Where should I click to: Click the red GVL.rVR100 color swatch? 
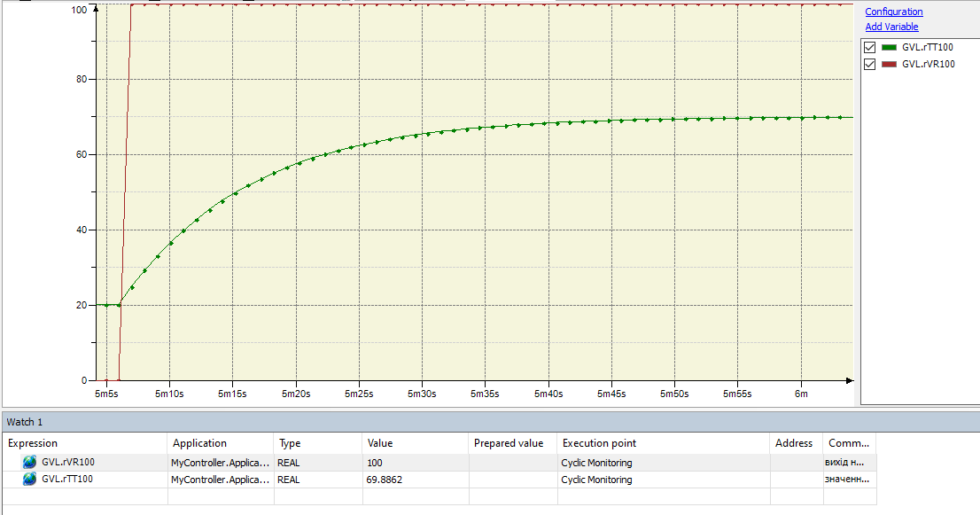890,65
